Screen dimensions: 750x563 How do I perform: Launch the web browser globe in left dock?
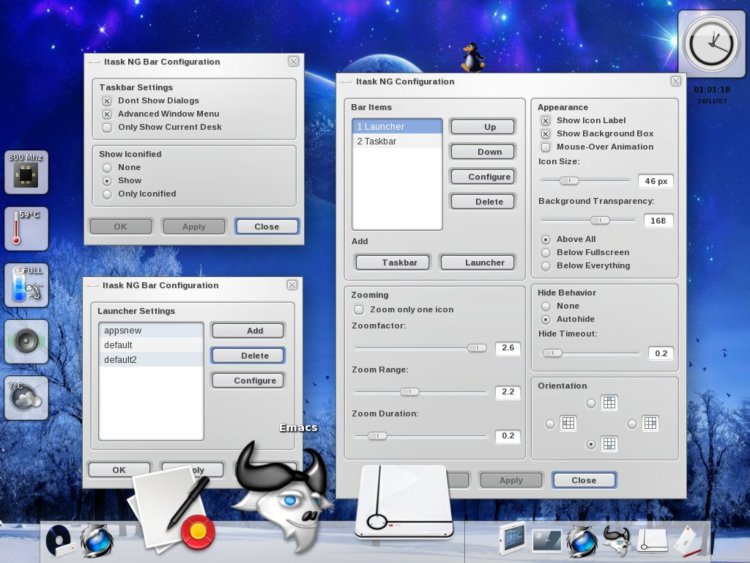click(97, 541)
